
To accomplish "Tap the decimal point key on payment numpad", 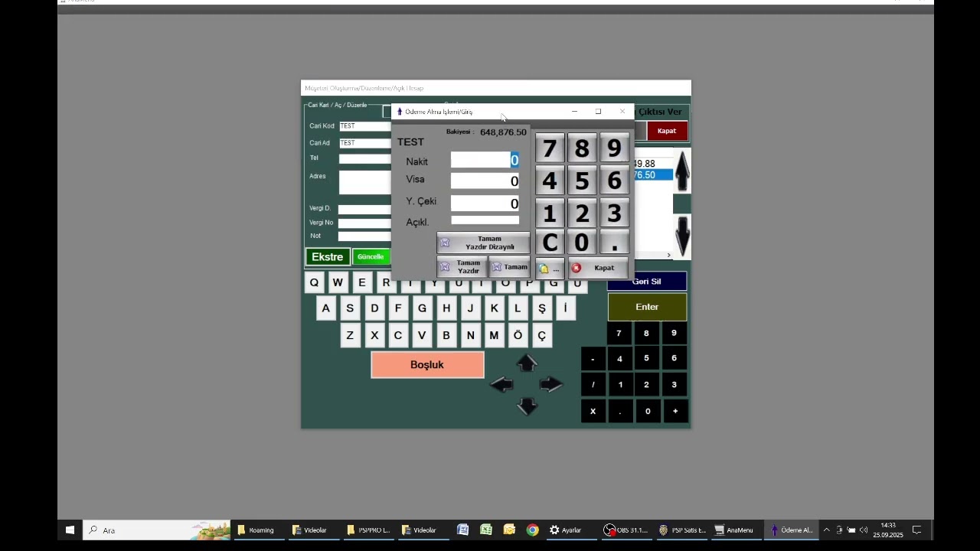I will pyautogui.click(x=614, y=243).
